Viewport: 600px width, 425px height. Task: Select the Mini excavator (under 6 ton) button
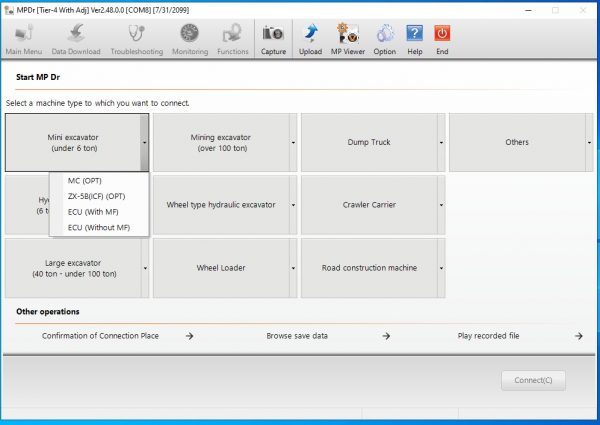[73, 142]
